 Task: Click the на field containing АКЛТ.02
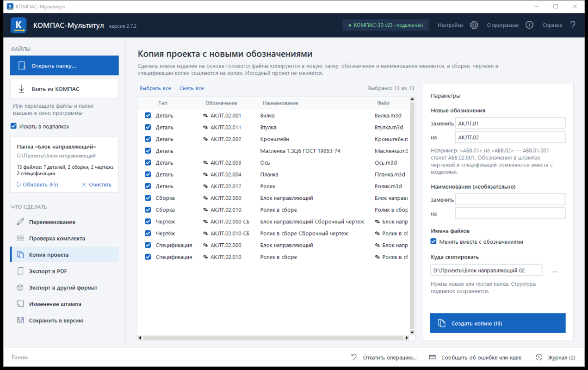(x=510, y=137)
